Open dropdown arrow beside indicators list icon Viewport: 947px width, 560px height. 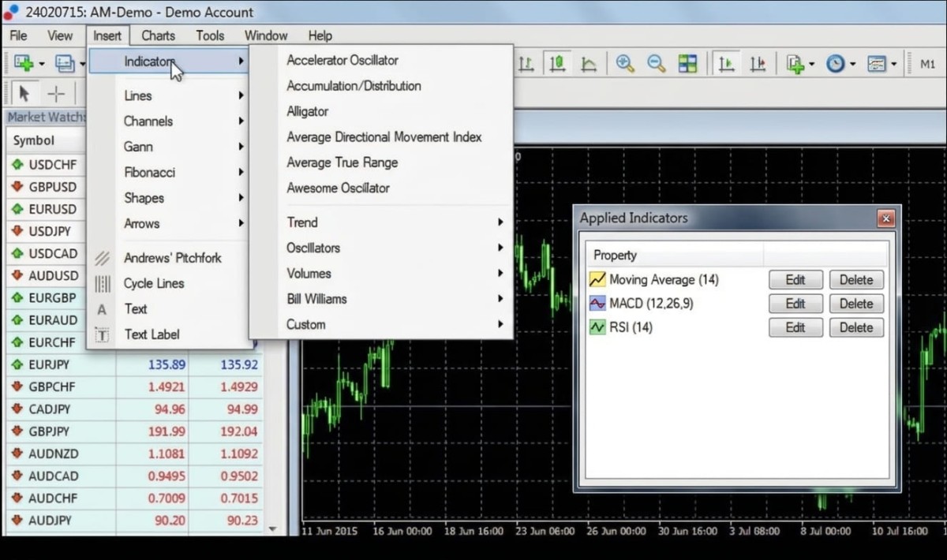coord(812,65)
